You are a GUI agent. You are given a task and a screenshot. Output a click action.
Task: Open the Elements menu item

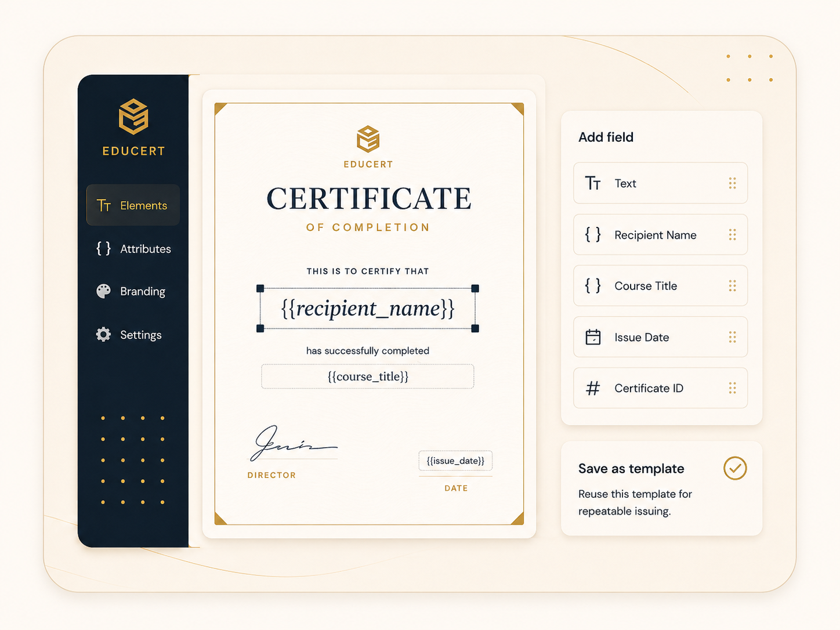click(x=133, y=205)
